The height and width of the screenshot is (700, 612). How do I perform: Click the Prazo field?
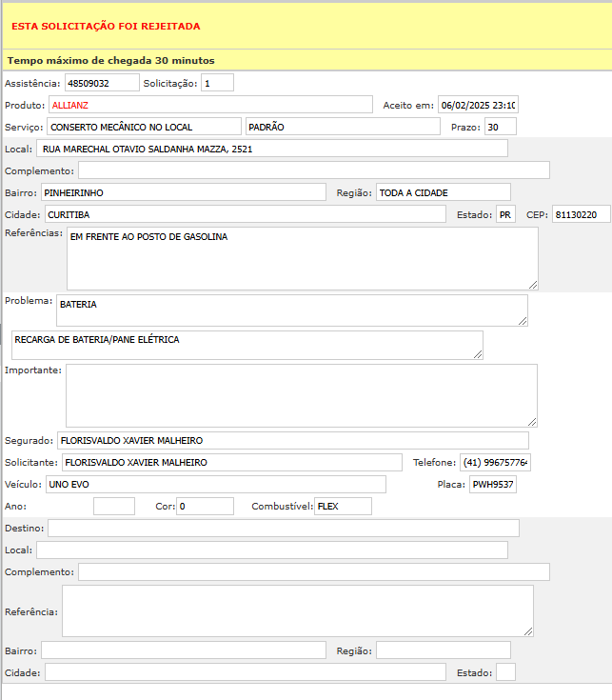(x=500, y=127)
